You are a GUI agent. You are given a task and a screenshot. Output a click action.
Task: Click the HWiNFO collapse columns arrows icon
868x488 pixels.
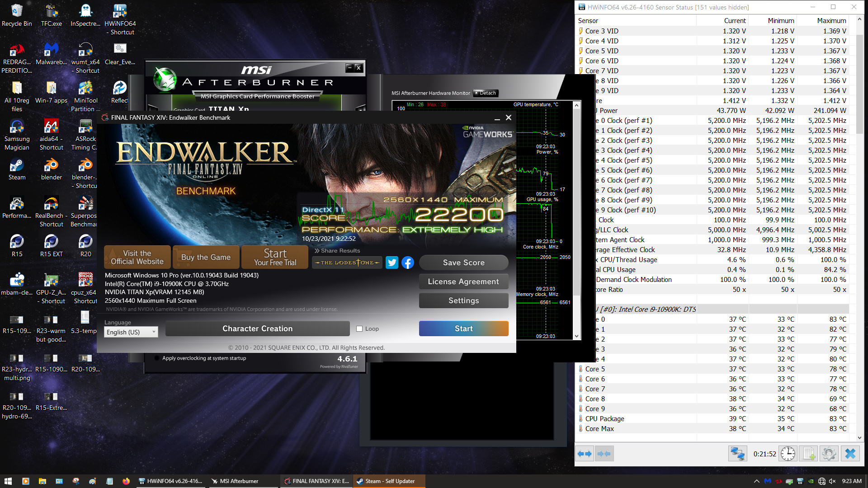point(604,454)
